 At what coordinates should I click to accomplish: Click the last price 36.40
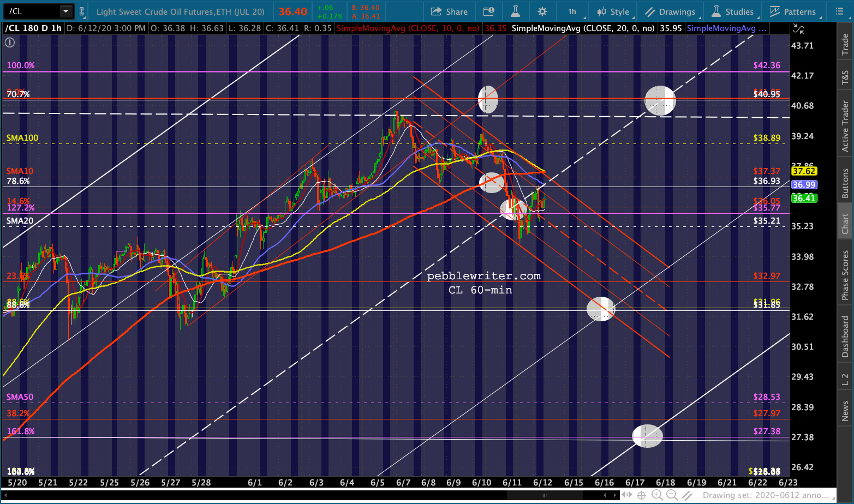coord(292,11)
